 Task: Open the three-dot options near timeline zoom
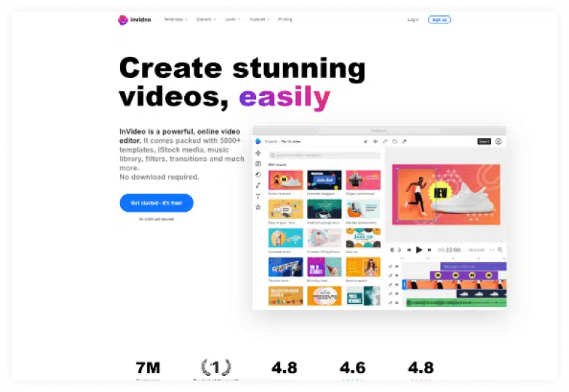click(x=492, y=250)
